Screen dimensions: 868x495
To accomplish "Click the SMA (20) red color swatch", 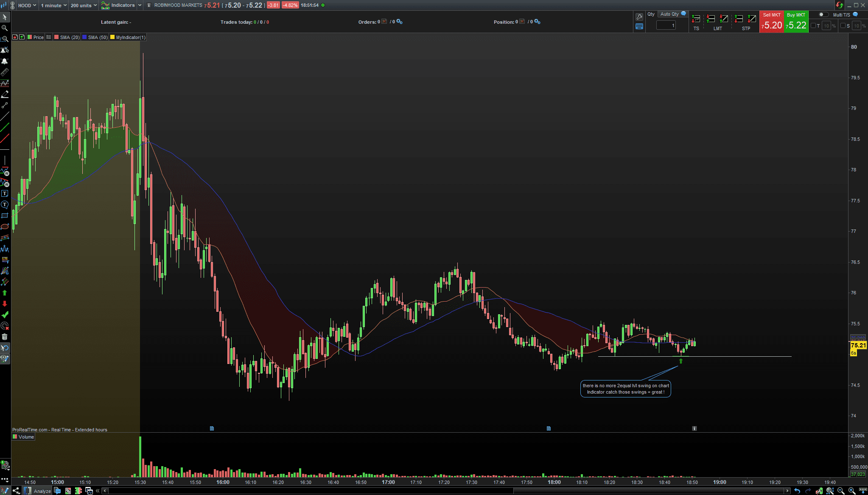I will 56,37.
